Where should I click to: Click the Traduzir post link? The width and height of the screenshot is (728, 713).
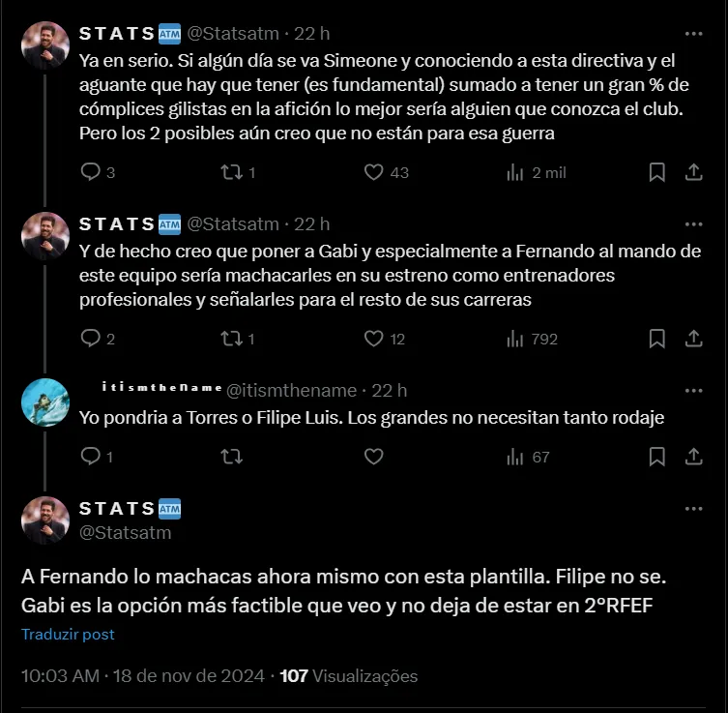point(68,635)
